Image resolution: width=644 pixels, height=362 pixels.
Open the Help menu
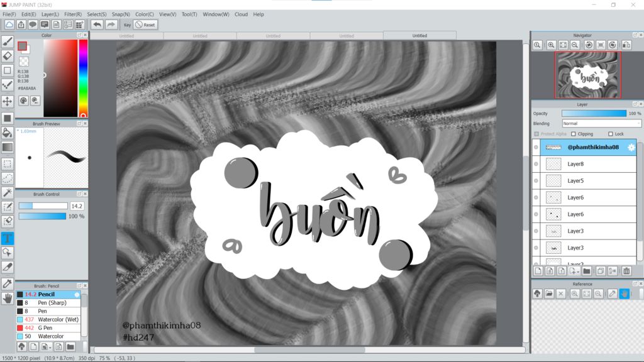[x=258, y=14]
